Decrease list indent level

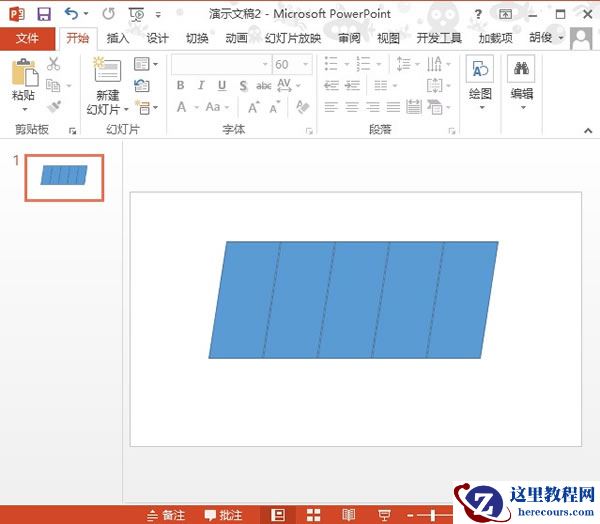tap(331, 85)
